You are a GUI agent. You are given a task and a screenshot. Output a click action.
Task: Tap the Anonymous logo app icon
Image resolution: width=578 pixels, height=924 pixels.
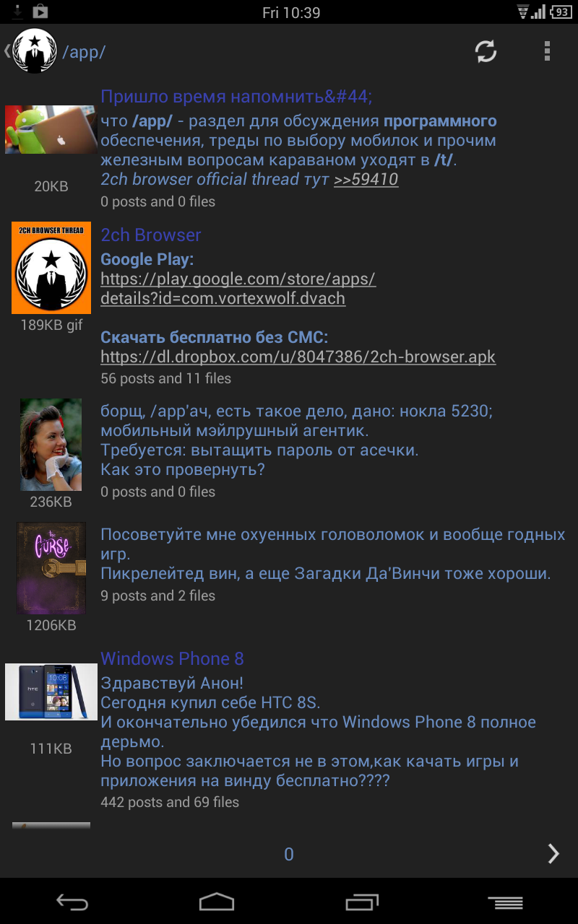tap(35, 51)
